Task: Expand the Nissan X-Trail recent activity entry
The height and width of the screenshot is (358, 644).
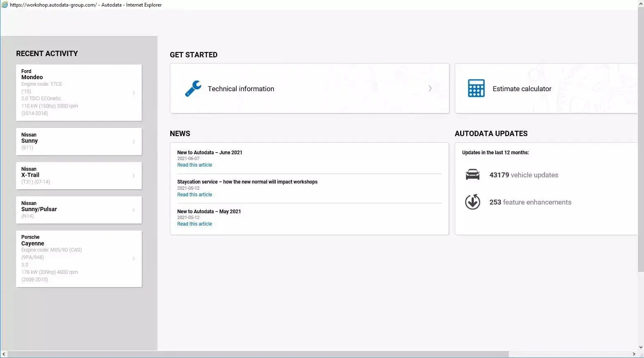Action: tap(134, 175)
